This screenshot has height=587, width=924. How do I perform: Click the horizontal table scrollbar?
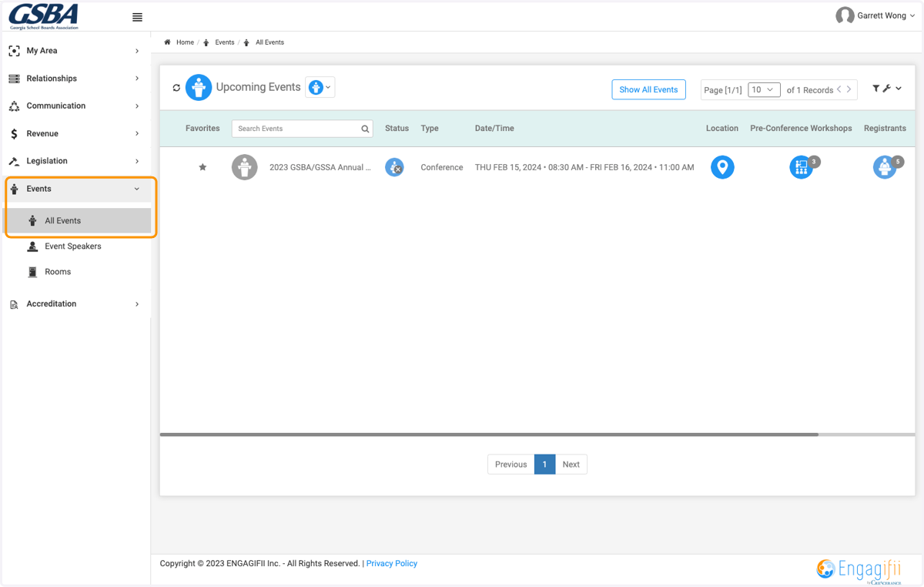pyautogui.click(x=489, y=434)
